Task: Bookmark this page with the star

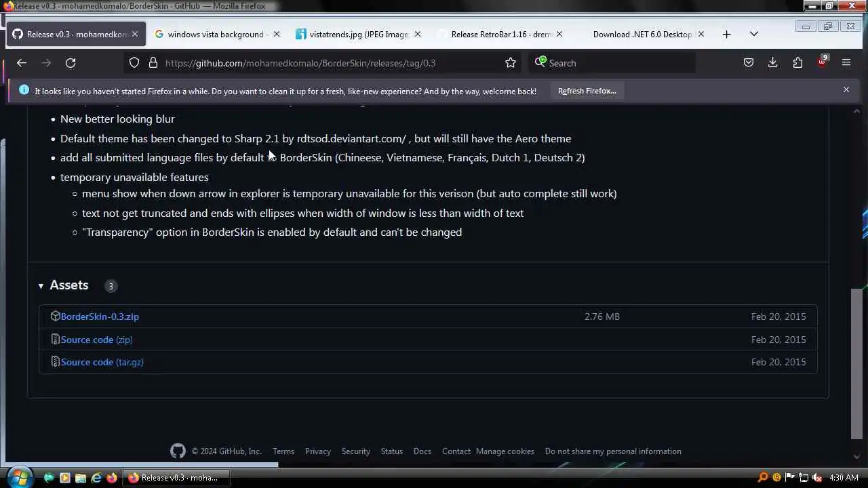Action: click(511, 63)
